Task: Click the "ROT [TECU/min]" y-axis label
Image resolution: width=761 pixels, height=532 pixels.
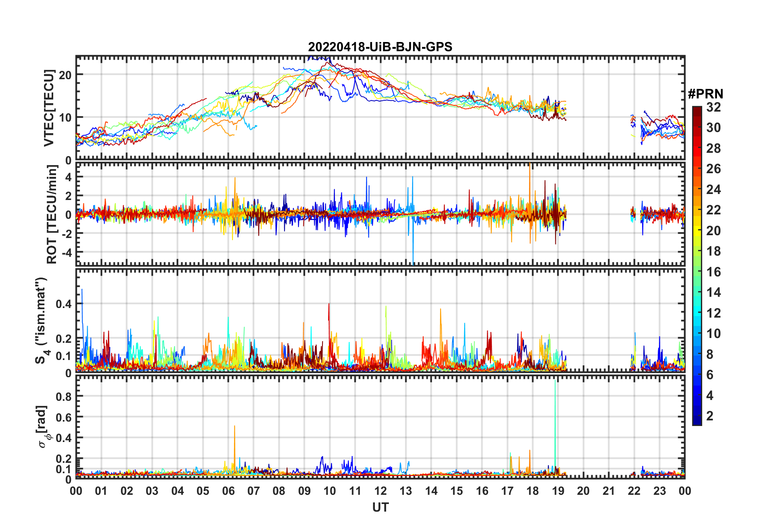Action: 52,214
